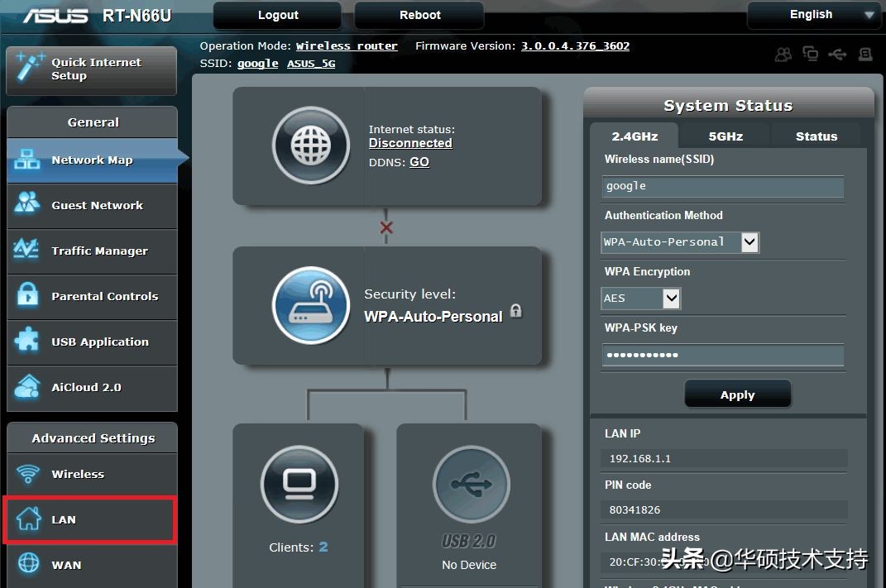Open Quick Internet Setup wand icon

[30, 68]
